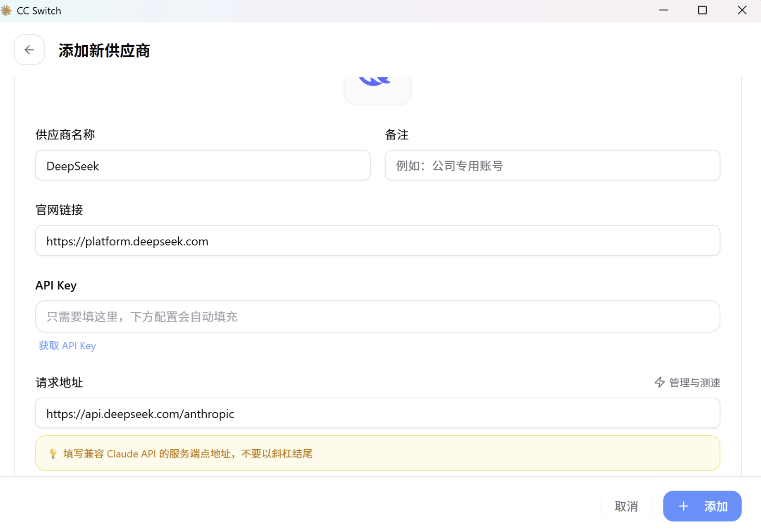Click the yellow Claude API hint banner text
This screenshot has width=761, height=532.
tap(188, 454)
